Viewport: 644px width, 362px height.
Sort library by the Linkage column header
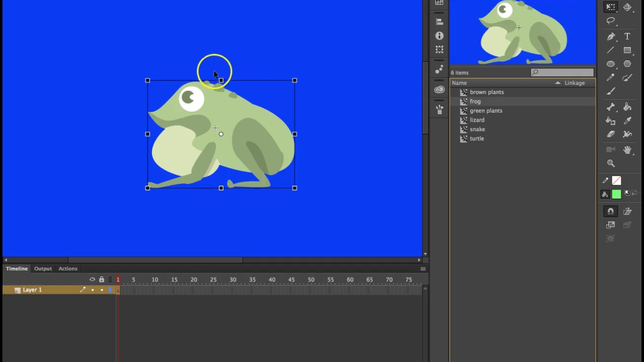tap(575, 83)
